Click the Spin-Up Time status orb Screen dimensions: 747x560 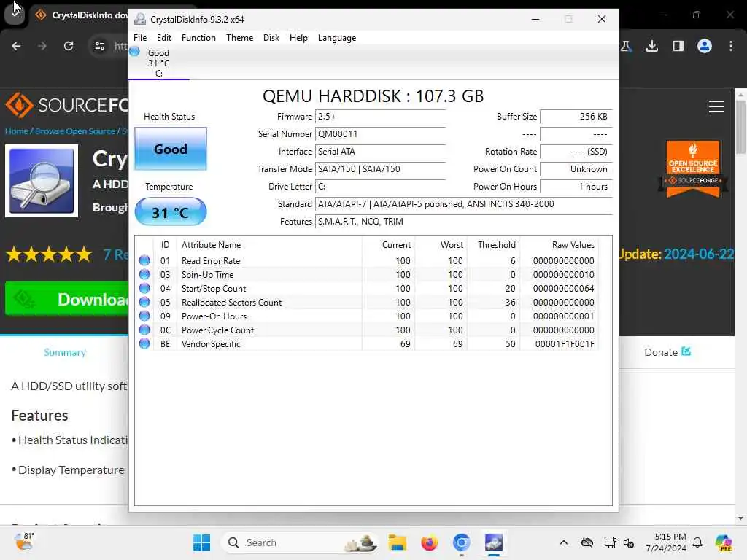click(144, 274)
